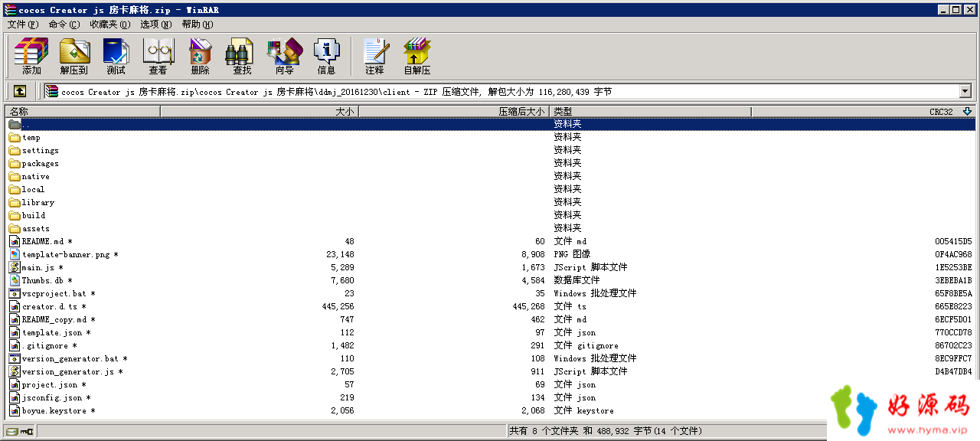Select the settings folder icon
This screenshot has width=980, height=441.
pos(15,151)
